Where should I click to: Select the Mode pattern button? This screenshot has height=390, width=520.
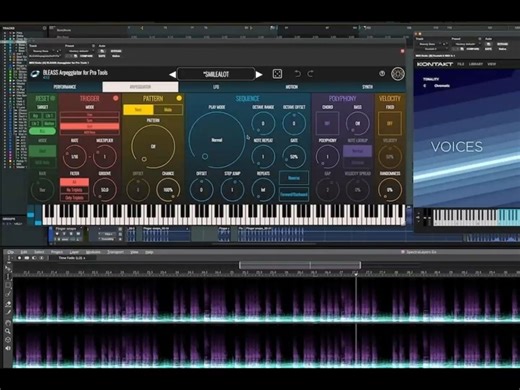[x=168, y=110]
